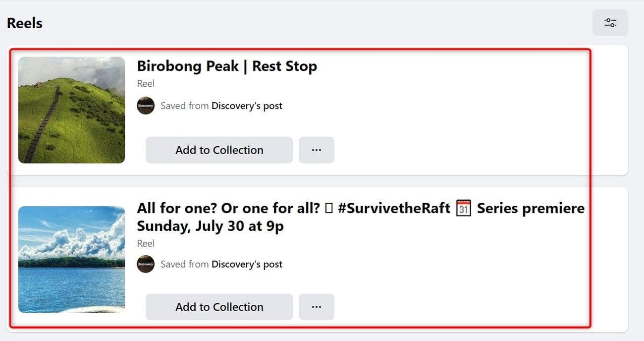Open the Birobong Peak | Rest Stop title
Viewport: 644px width, 341px height.
tap(227, 66)
